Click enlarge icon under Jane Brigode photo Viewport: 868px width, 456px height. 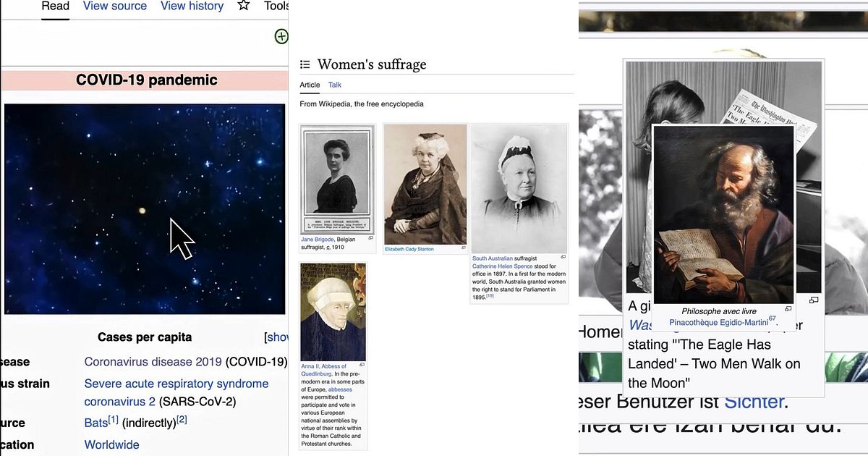371,238
